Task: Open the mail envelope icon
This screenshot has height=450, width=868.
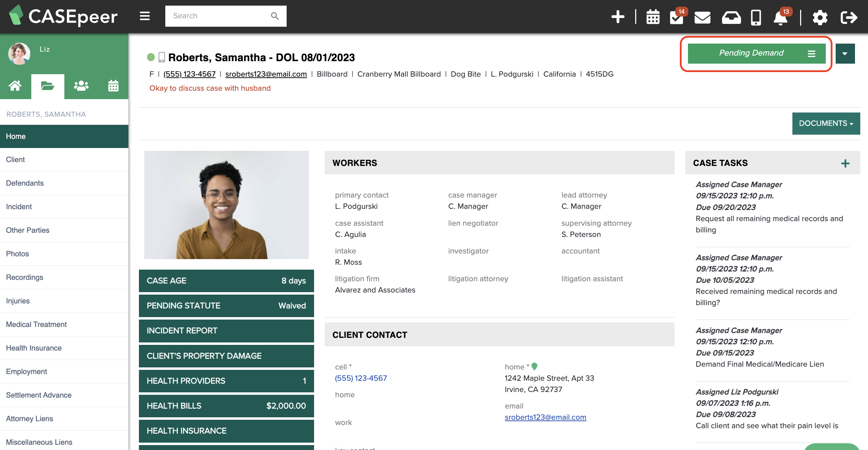Action: click(702, 17)
